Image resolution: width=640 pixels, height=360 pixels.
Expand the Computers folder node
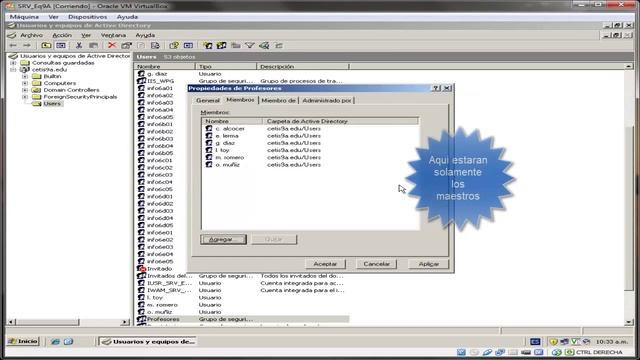pos(25,83)
